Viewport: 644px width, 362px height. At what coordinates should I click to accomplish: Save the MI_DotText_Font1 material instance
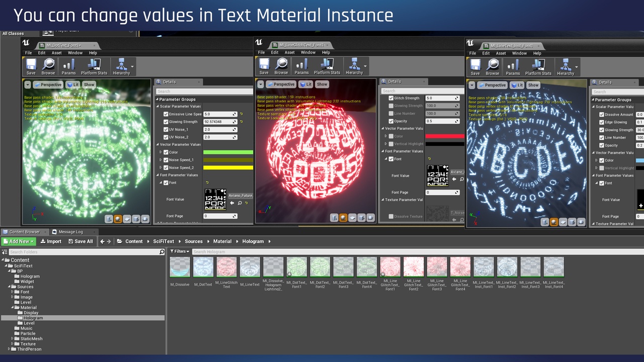tap(31, 66)
